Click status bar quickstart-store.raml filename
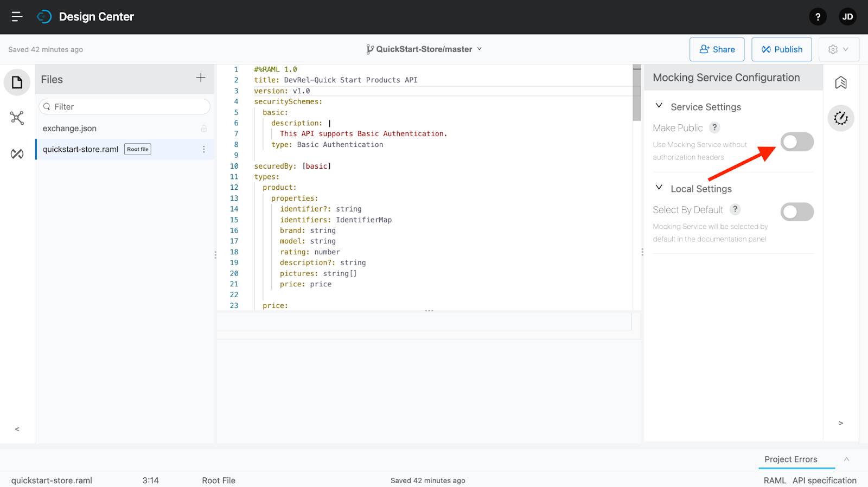 [x=52, y=480]
